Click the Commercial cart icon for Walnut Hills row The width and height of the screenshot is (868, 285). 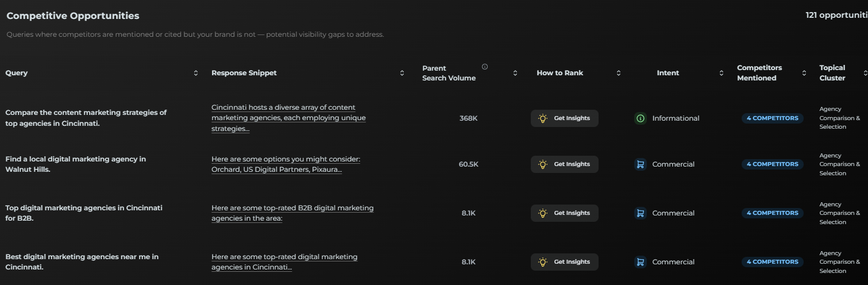tap(640, 164)
